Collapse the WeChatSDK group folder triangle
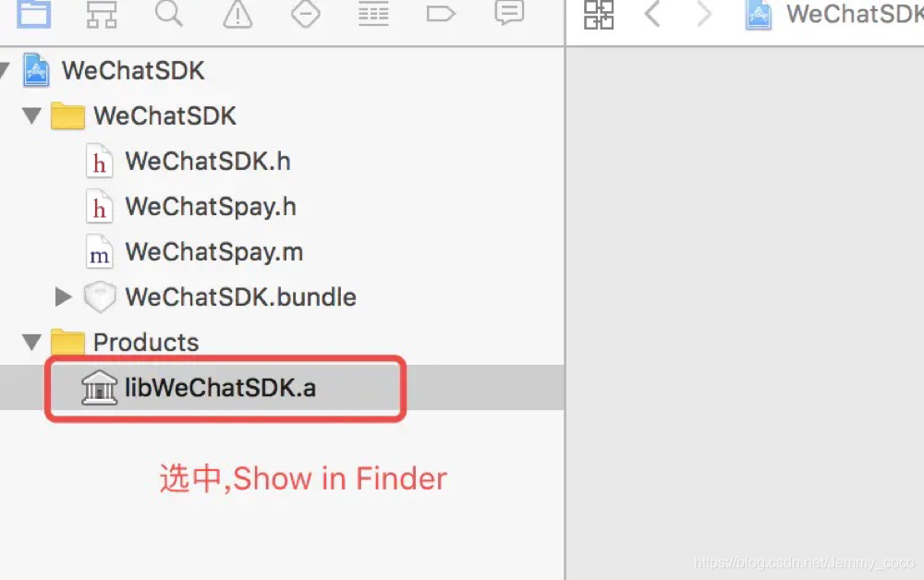Screen dimensions: 924x580 click(31, 115)
